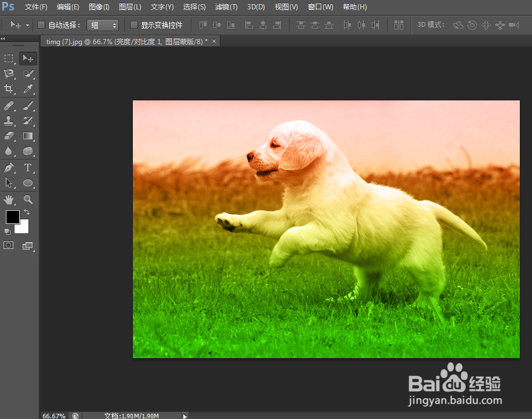Change the screen mode
The width and height of the screenshot is (532, 419).
point(28,245)
